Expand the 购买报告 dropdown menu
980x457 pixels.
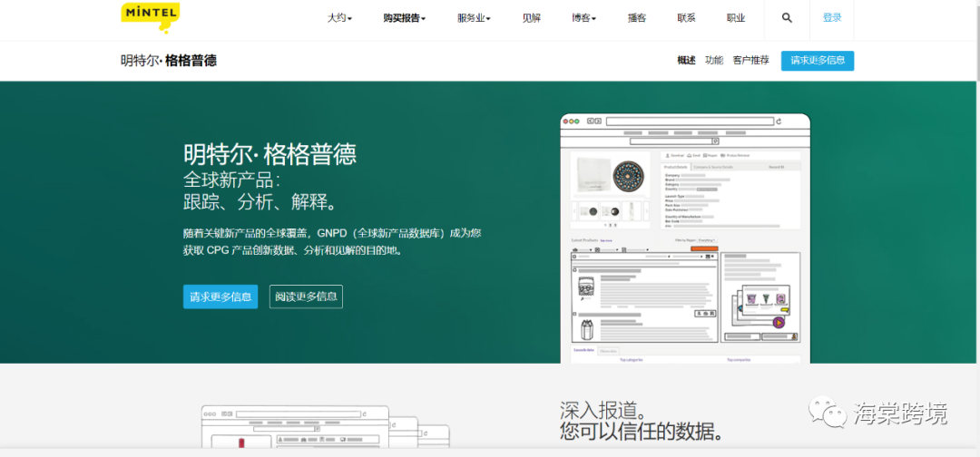[405, 18]
